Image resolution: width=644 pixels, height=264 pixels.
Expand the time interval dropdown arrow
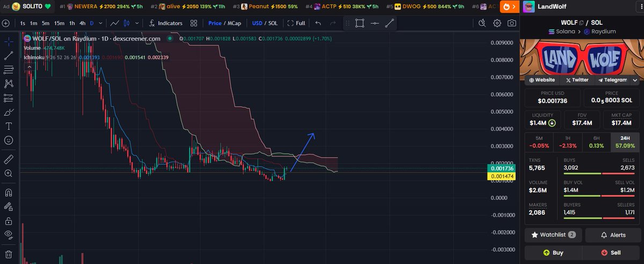point(100,23)
